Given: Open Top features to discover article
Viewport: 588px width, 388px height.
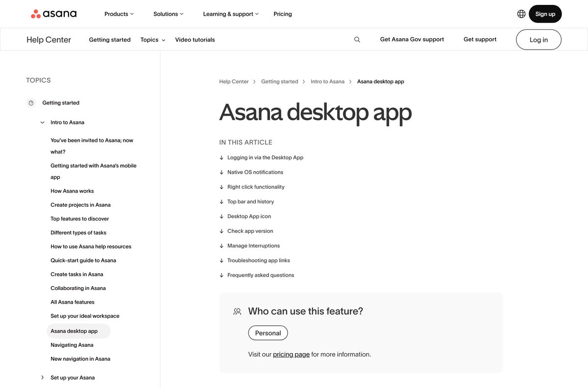Looking at the screenshot, I should point(80,219).
